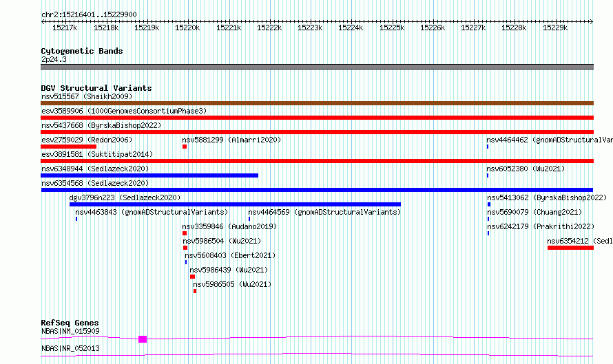Viewport: 613px width, 364px height.
Task: Select the nsv6348944 (Sedlazeck2020) blue bar
Action: [x=149, y=175]
